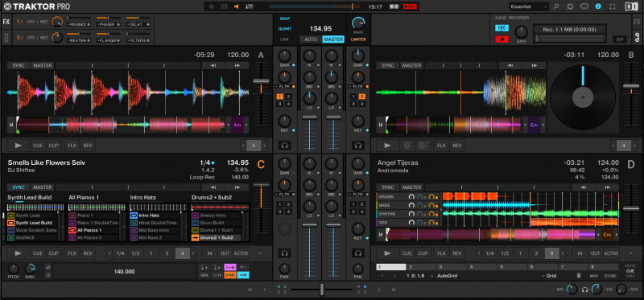Click the STORE button in Deck D
The image size is (644, 300).
(610, 276)
